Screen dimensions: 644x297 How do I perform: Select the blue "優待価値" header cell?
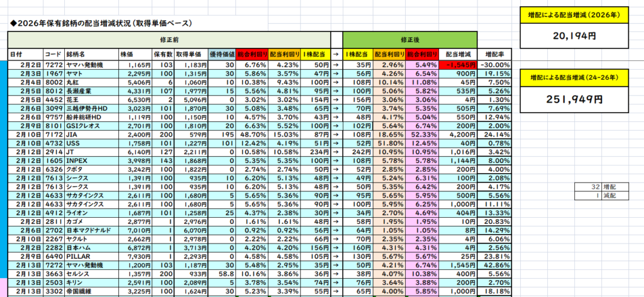tap(223, 55)
